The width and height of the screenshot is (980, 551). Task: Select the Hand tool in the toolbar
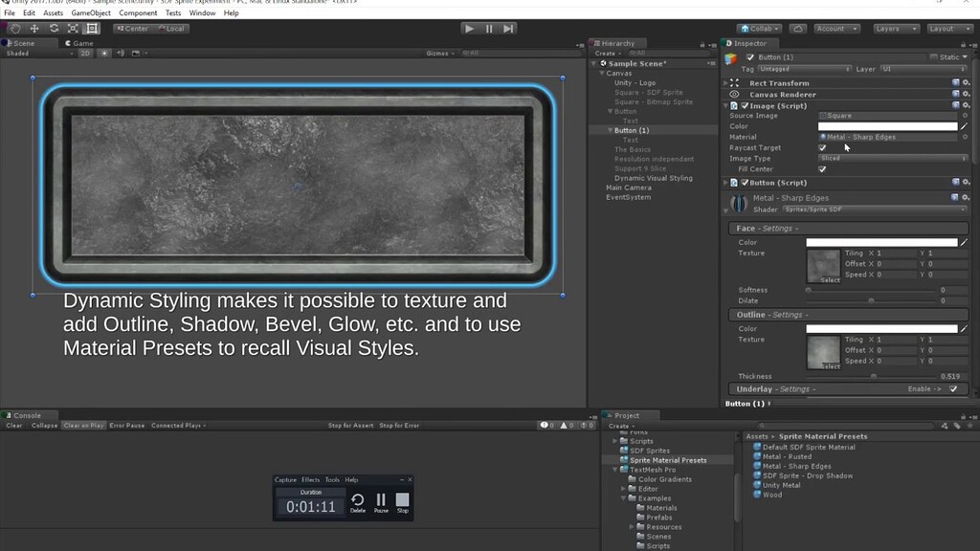click(x=16, y=29)
